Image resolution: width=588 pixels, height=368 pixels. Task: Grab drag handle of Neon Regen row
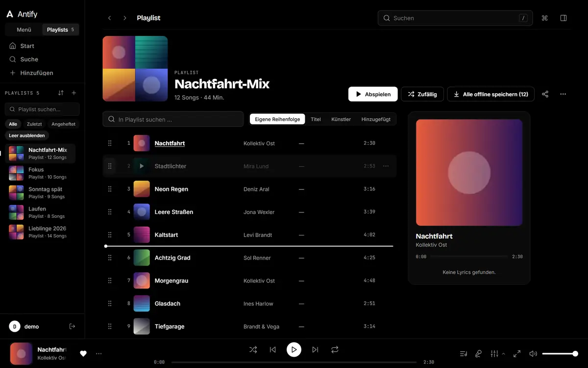(110, 189)
